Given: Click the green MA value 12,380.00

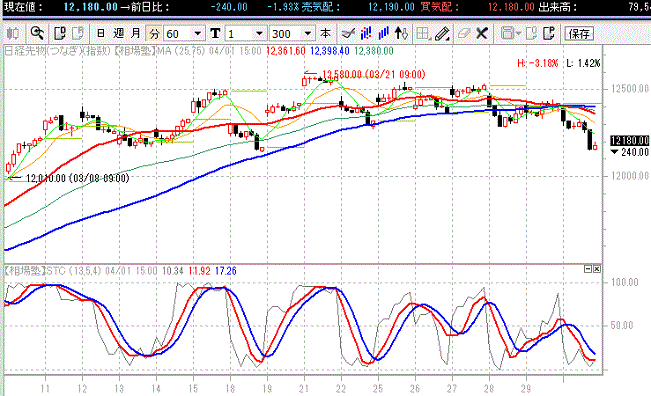Looking at the screenshot, I should (374, 51).
